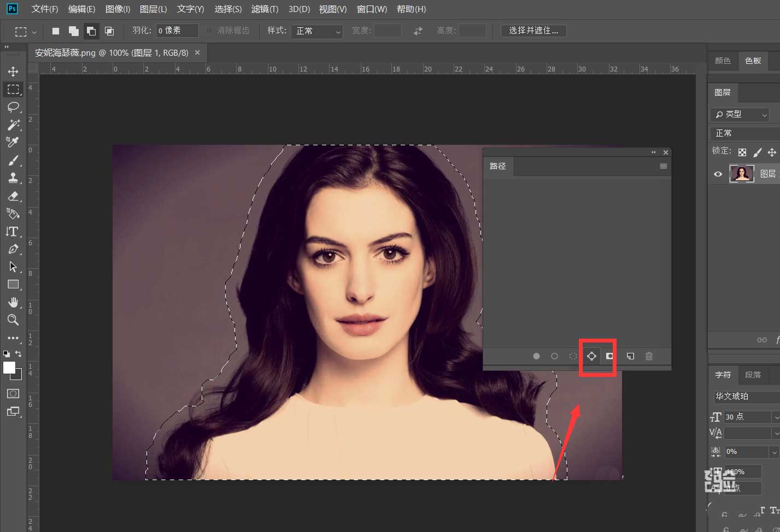Screen dimensions: 780x532
Task: Switch to the 颜色 tab
Action: pyautogui.click(x=723, y=61)
